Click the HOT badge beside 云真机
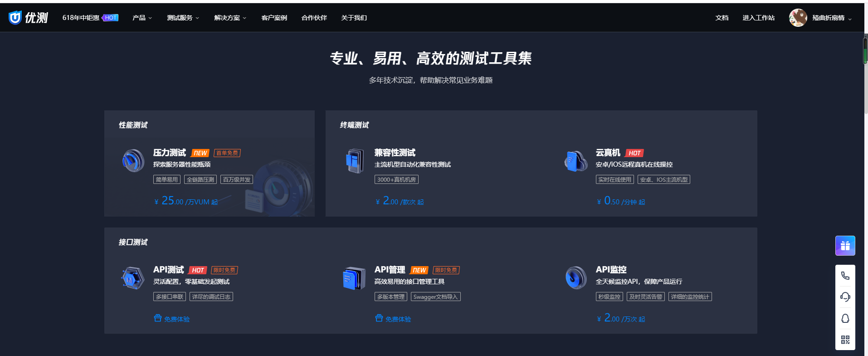 tap(634, 153)
